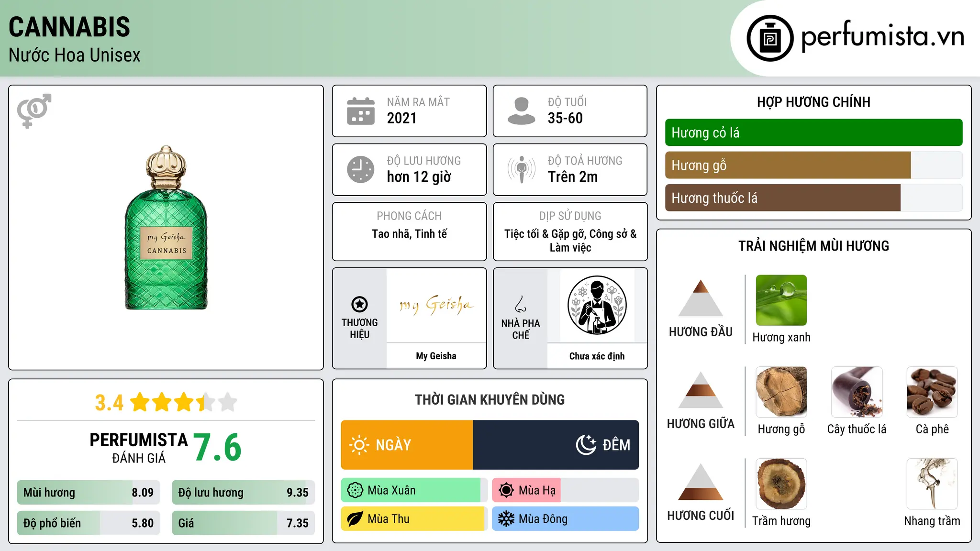Click the HỢP HƯƠNG CHÍNH heading
The height and width of the screenshot is (551, 980).
click(814, 102)
